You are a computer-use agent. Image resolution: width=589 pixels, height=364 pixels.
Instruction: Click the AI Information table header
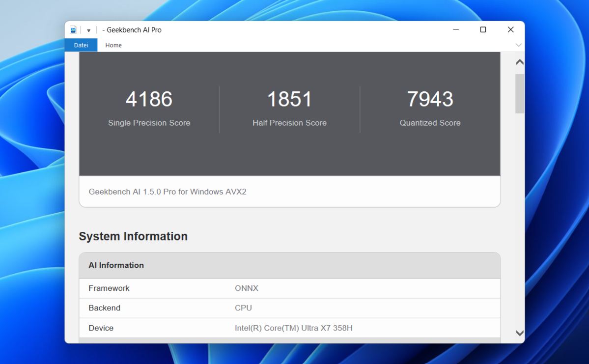pyautogui.click(x=290, y=266)
